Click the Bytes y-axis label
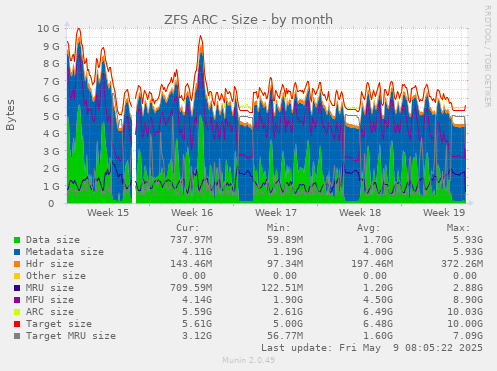Viewport: 497px width, 371px height. [x=10, y=115]
